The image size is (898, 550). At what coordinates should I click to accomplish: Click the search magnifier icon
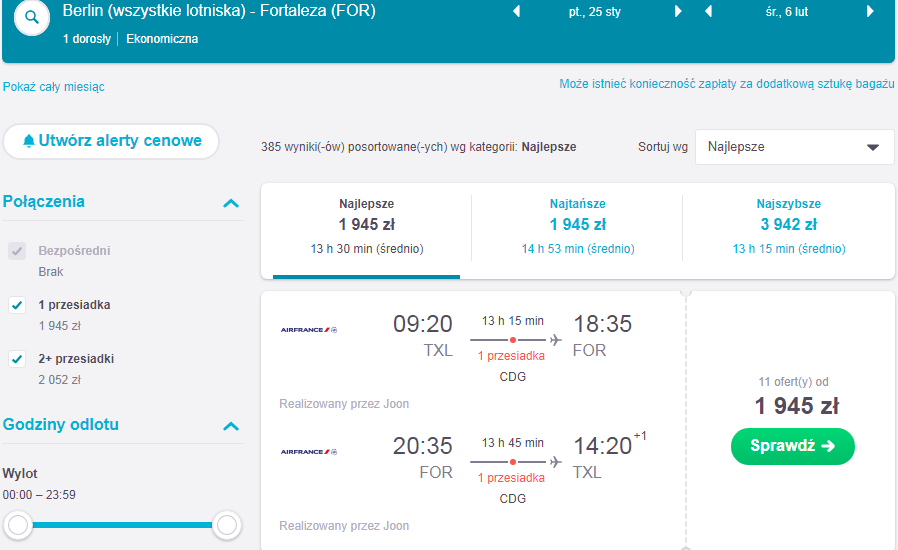(x=32, y=18)
